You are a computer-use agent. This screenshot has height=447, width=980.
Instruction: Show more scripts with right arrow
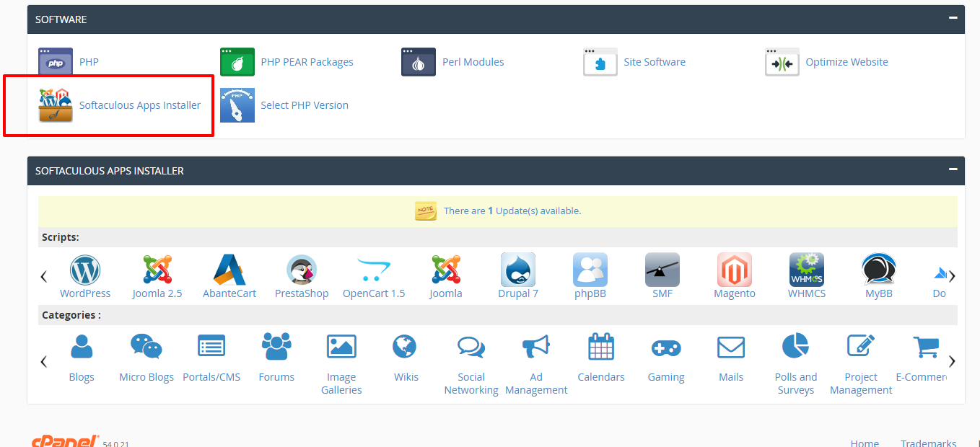tap(952, 276)
